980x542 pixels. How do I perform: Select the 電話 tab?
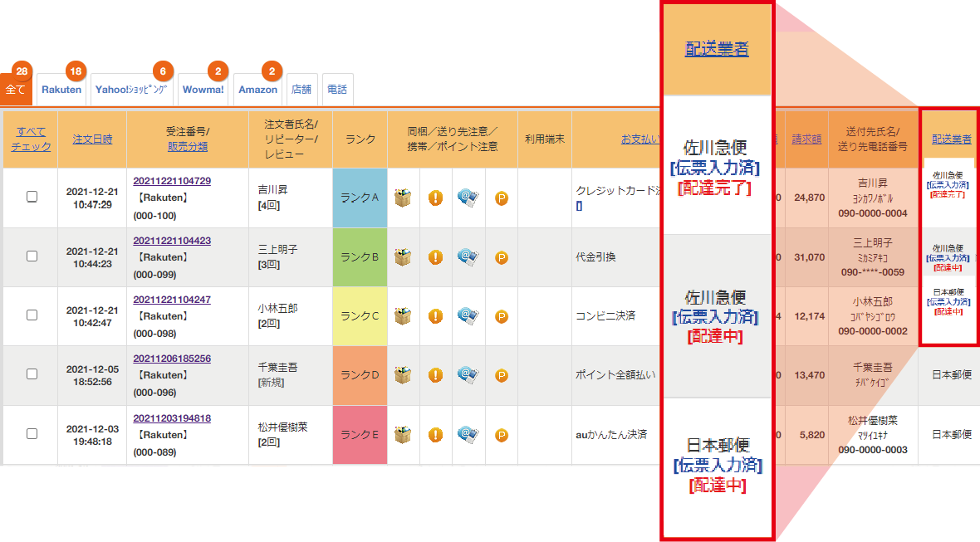(337, 90)
